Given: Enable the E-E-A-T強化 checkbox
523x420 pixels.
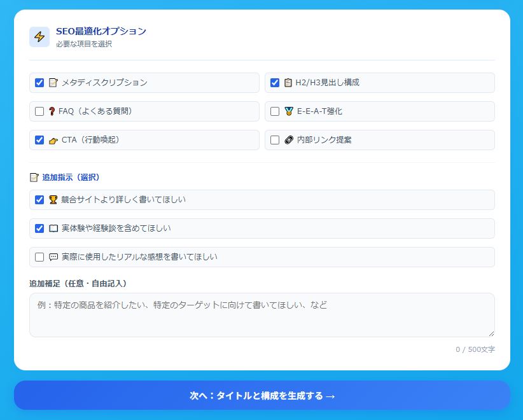Looking at the screenshot, I should pos(275,111).
